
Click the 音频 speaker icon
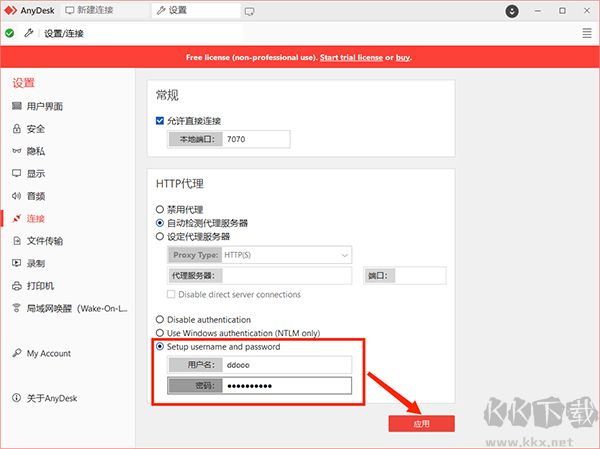[x=16, y=196]
